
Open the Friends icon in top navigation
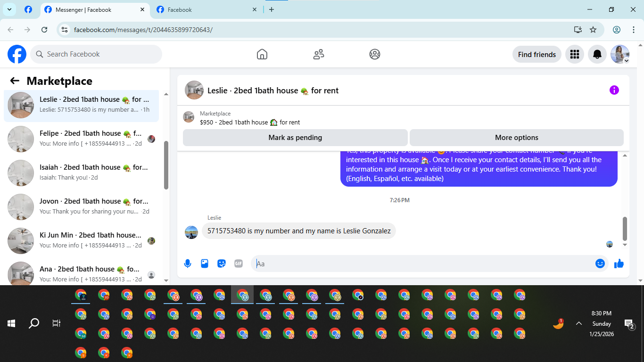tap(319, 54)
